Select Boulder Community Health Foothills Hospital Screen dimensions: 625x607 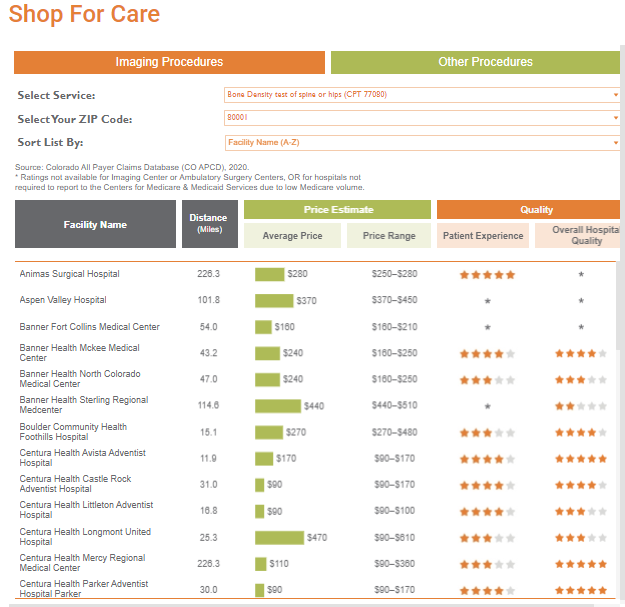click(x=73, y=432)
